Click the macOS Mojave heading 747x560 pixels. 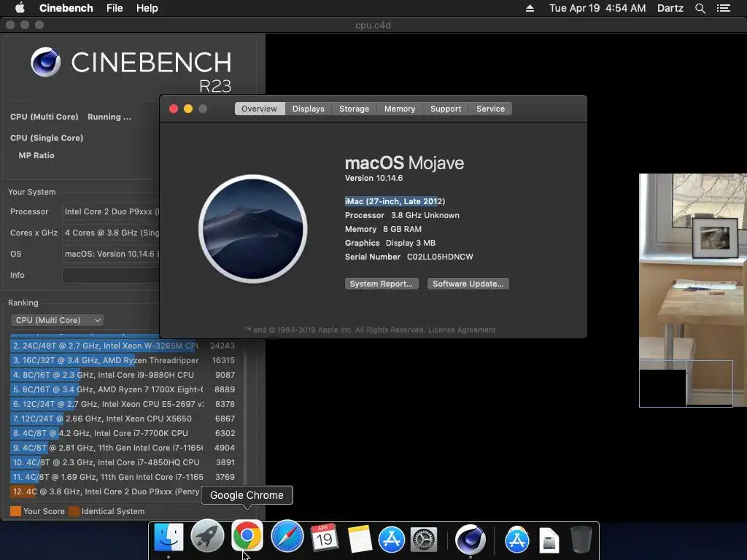pyautogui.click(x=404, y=163)
